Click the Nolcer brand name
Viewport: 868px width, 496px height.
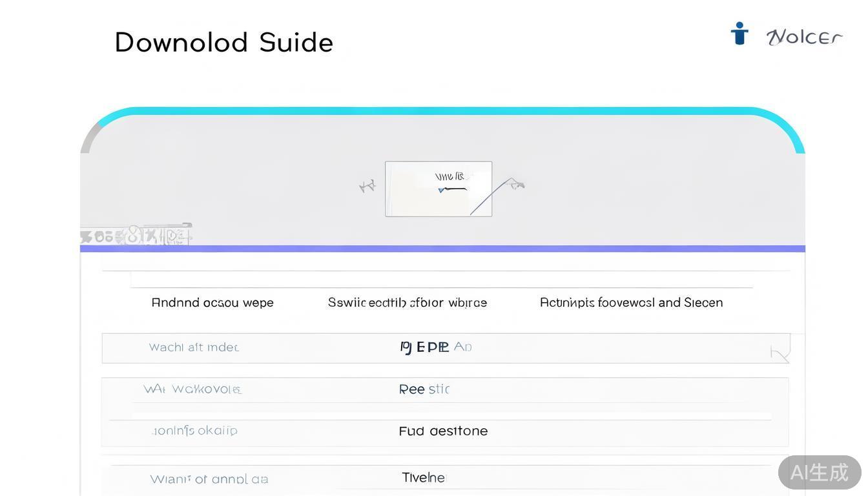(x=804, y=37)
